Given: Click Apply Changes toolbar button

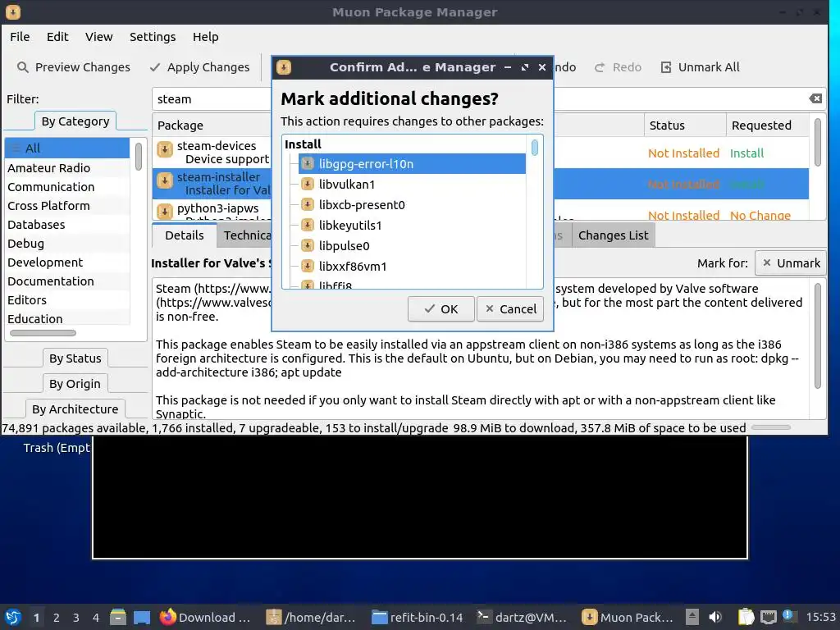Looking at the screenshot, I should click(200, 67).
